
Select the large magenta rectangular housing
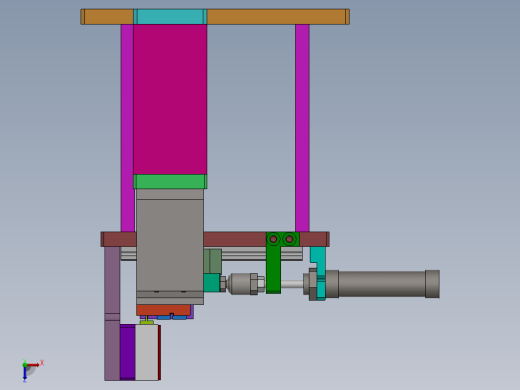pyautogui.click(x=170, y=99)
